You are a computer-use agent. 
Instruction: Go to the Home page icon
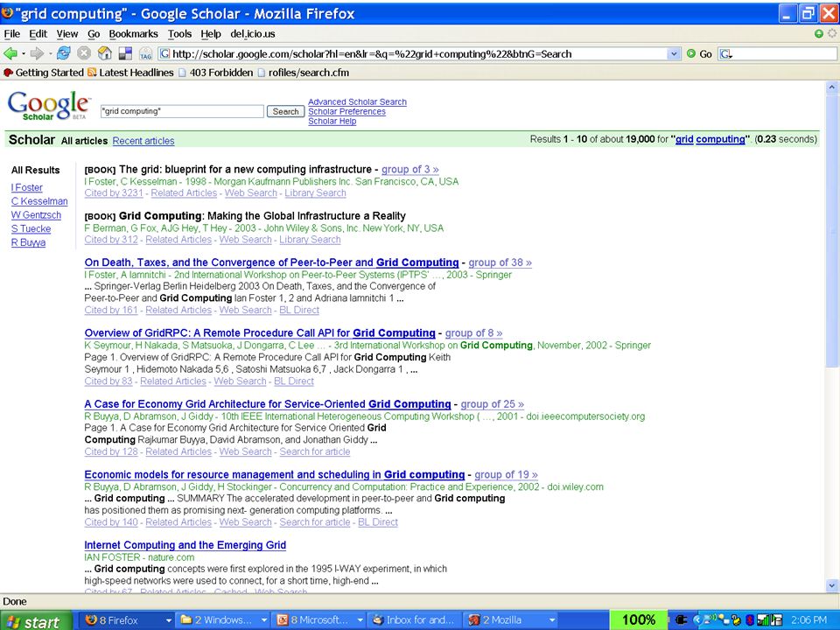105,53
